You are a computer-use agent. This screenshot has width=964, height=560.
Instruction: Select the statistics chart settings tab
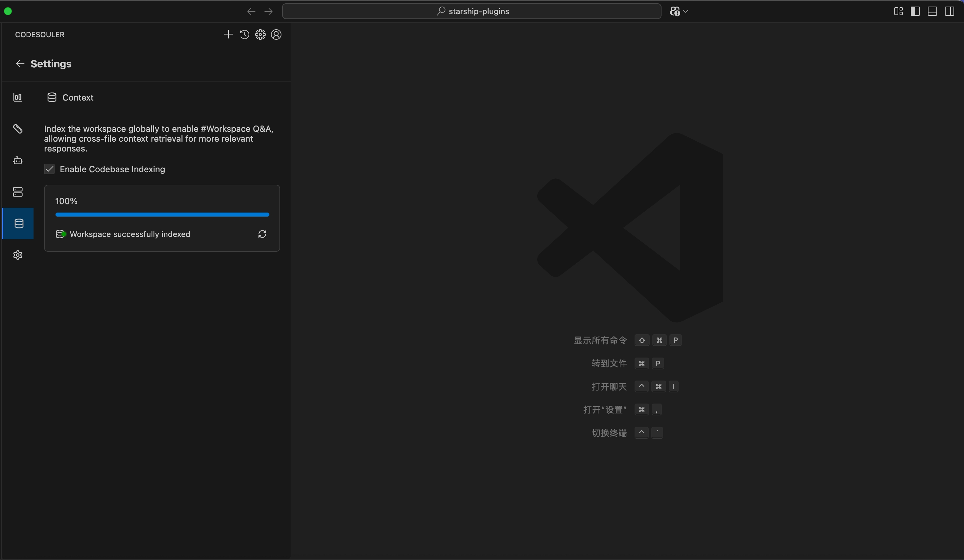18,98
